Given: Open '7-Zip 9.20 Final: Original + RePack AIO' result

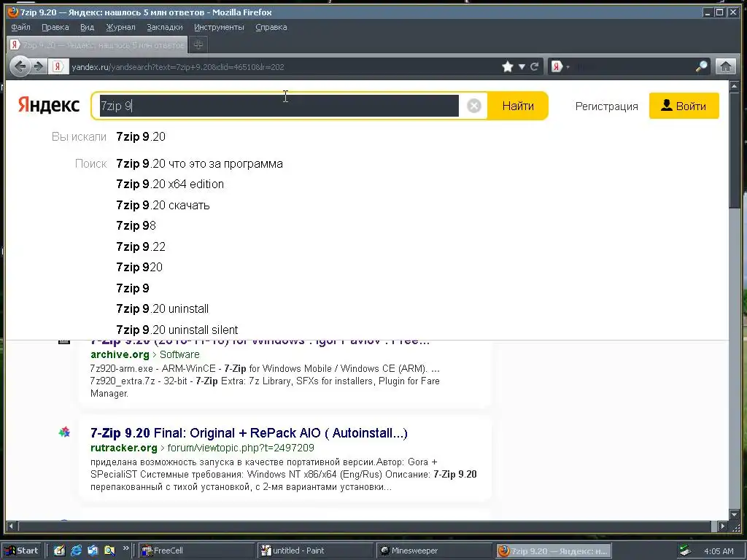Looking at the screenshot, I should click(249, 433).
